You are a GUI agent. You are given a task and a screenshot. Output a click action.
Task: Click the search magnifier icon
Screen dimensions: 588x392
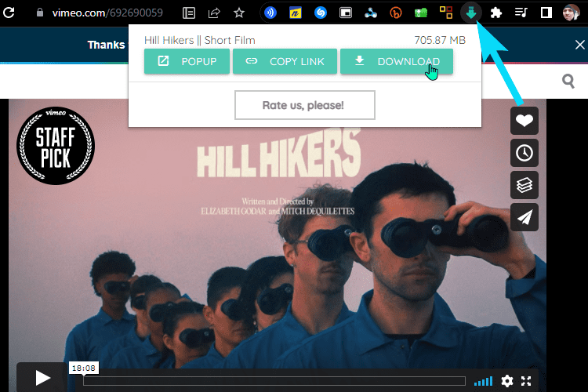pos(568,81)
